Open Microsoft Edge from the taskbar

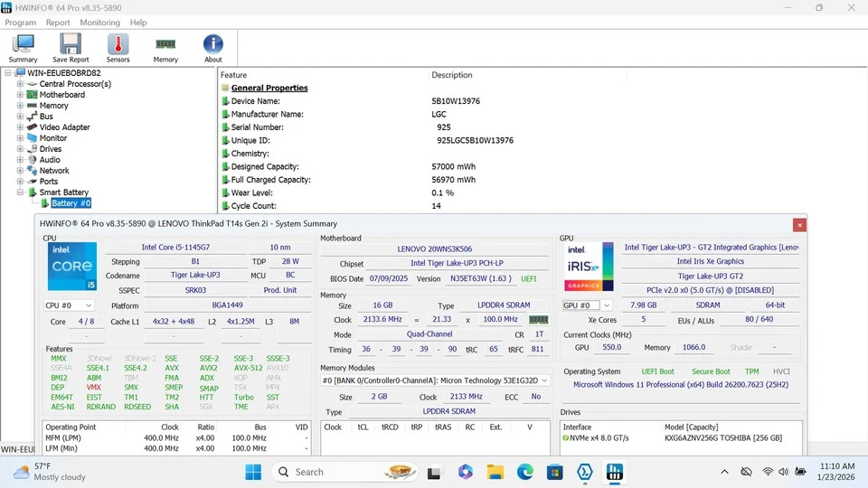tap(524, 472)
